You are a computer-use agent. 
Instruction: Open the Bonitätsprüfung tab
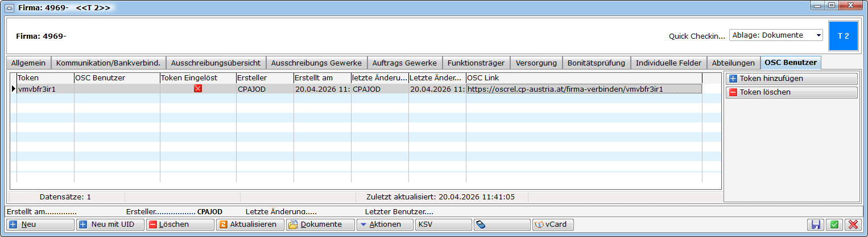[596, 63]
